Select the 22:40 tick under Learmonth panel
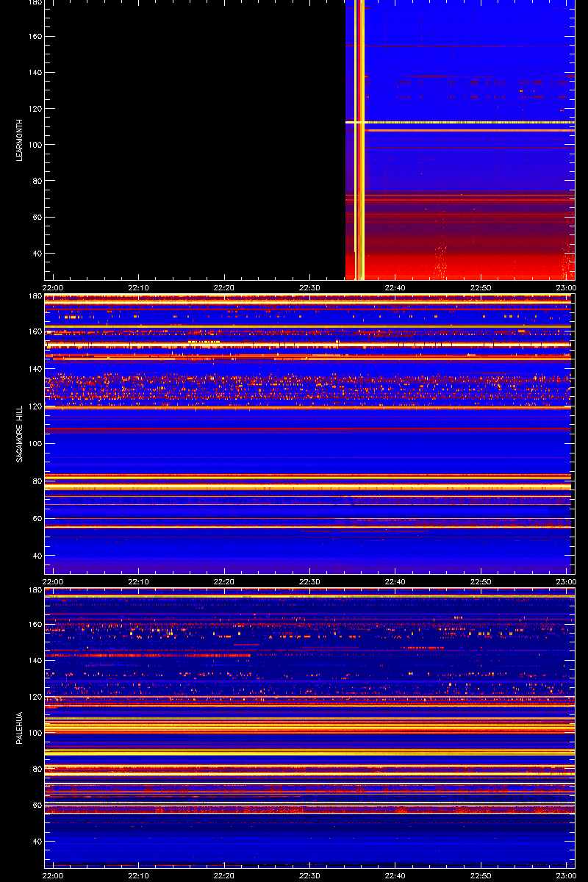The image size is (588, 882). (395, 287)
